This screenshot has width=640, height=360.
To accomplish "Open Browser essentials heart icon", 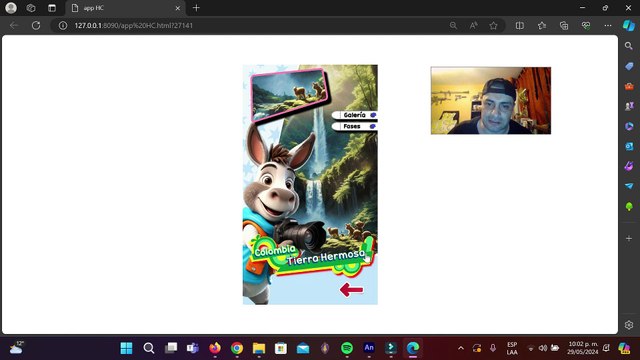I will click(x=586, y=25).
